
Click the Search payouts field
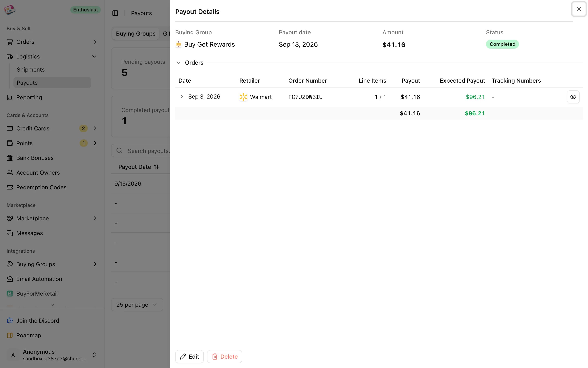[141, 151]
